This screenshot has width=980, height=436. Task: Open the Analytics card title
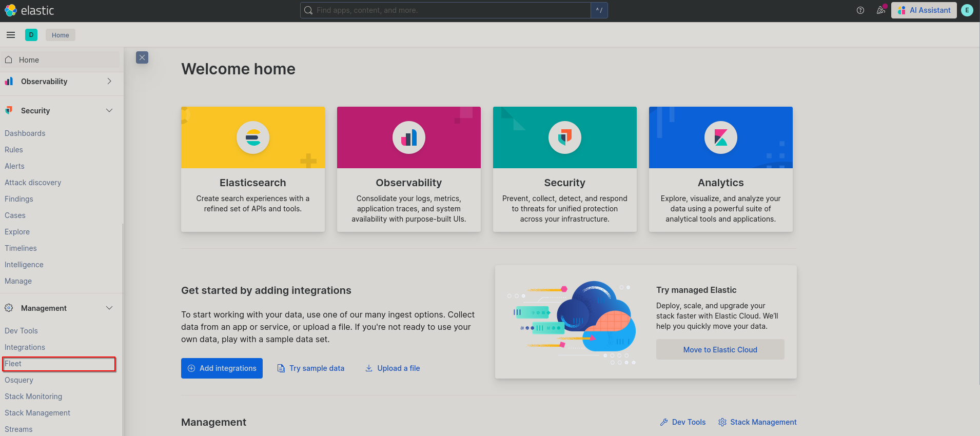[721, 183]
